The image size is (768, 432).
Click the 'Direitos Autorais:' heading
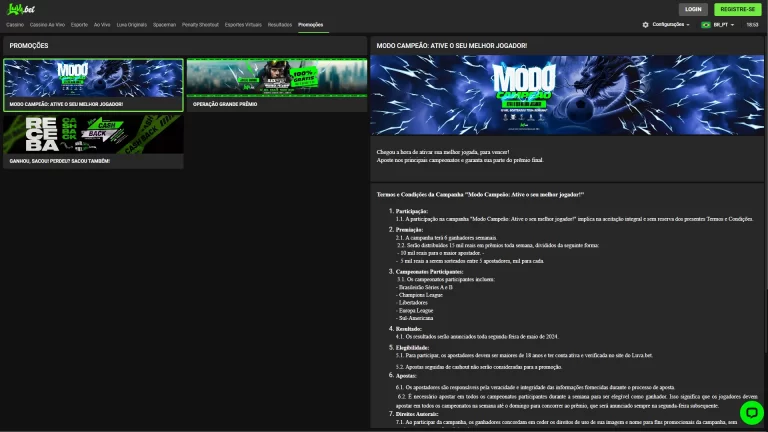[417, 414]
